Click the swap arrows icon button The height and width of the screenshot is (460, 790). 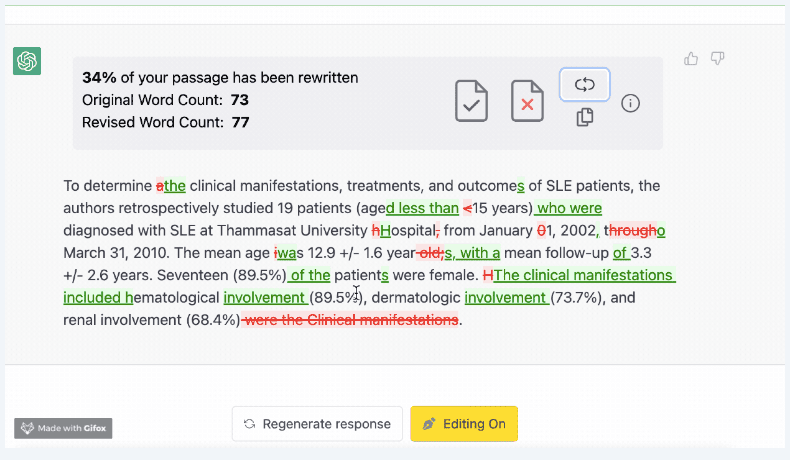[585, 85]
